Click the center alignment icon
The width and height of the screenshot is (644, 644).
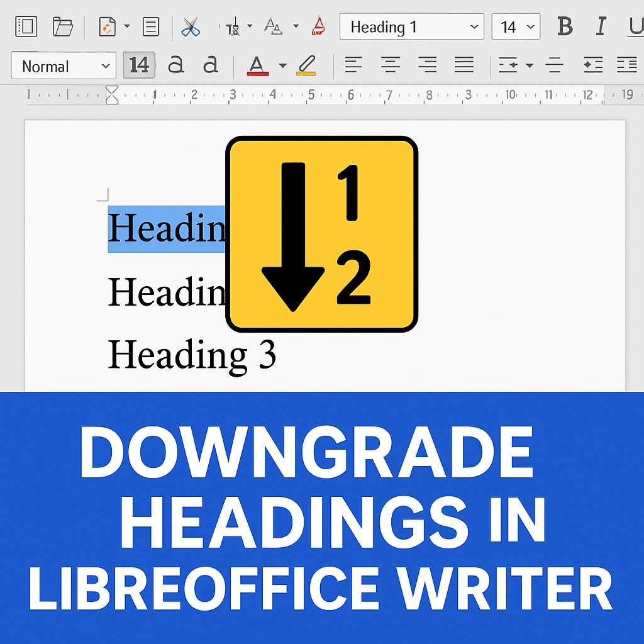click(391, 65)
